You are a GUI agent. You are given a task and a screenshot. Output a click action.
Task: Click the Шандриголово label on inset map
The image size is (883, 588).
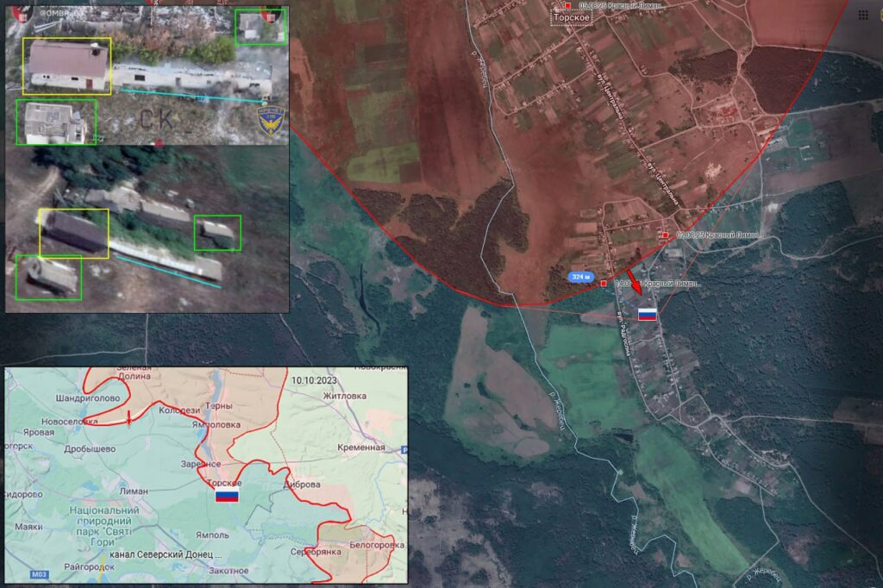89,397
